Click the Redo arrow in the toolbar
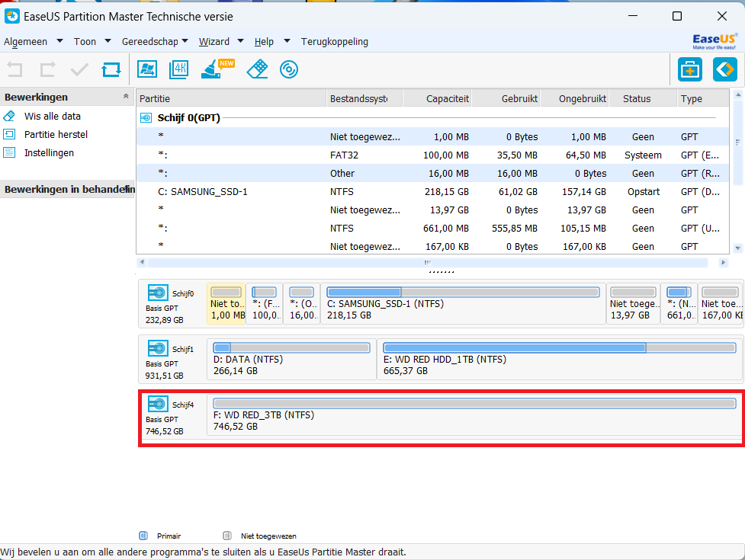The height and width of the screenshot is (560, 745). (47, 70)
